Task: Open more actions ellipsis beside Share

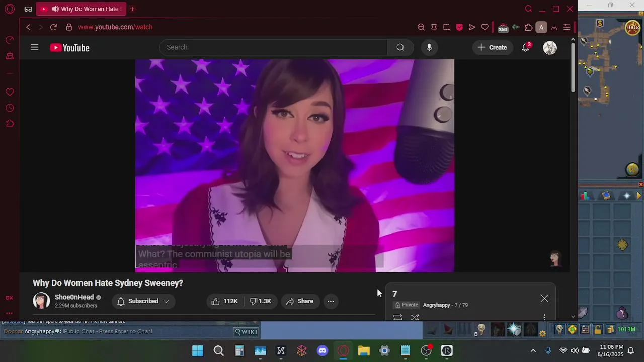Action: pos(331,301)
